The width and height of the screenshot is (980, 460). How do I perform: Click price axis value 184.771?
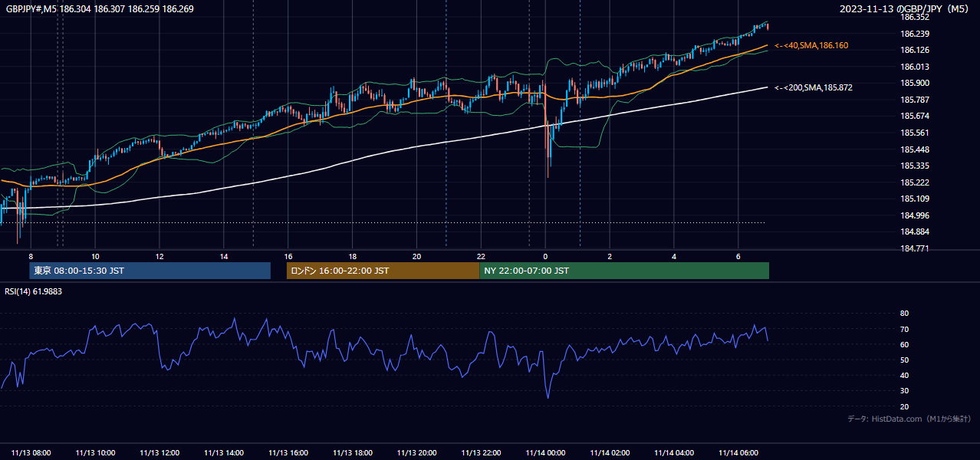(915, 248)
